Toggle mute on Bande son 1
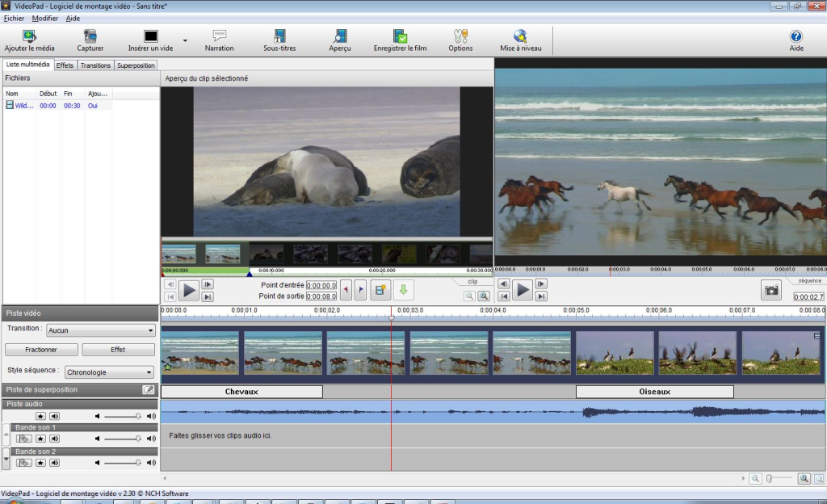This screenshot has height=504, width=827. coord(55,439)
